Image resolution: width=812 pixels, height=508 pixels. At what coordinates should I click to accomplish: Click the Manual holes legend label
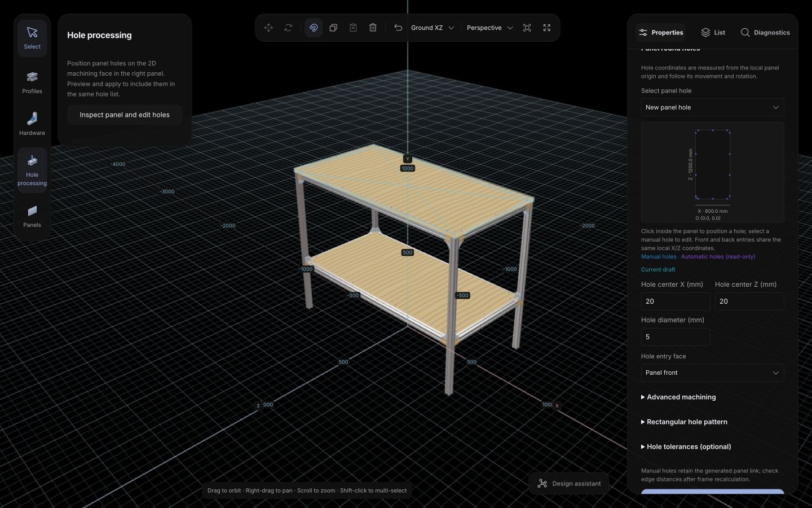pyautogui.click(x=659, y=257)
